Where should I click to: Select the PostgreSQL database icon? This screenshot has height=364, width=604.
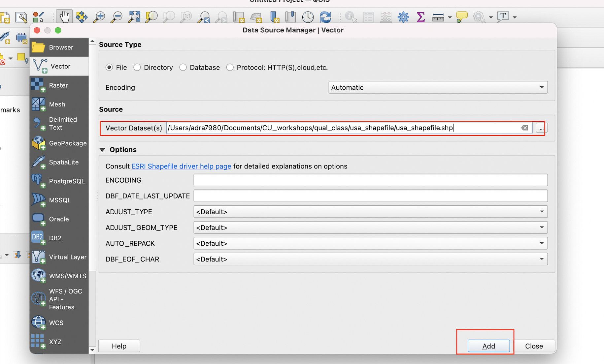pyautogui.click(x=38, y=181)
